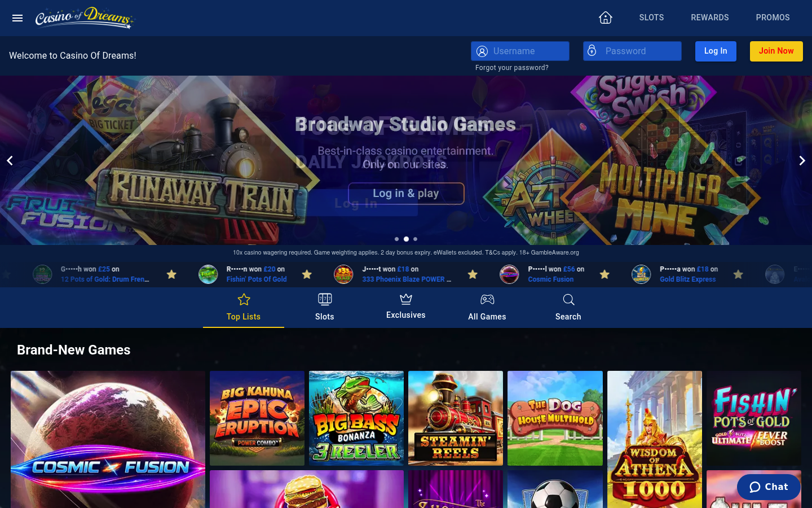The image size is (812, 508).
Task: Click the star after the Fishin' Pots Of Gold win
Action: (x=307, y=274)
